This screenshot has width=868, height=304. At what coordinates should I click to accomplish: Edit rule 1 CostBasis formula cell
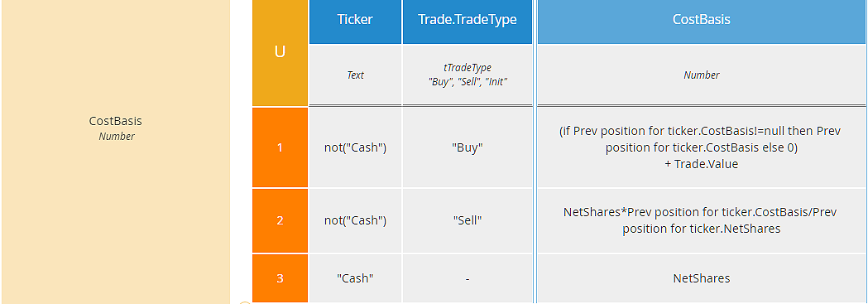click(x=702, y=147)
